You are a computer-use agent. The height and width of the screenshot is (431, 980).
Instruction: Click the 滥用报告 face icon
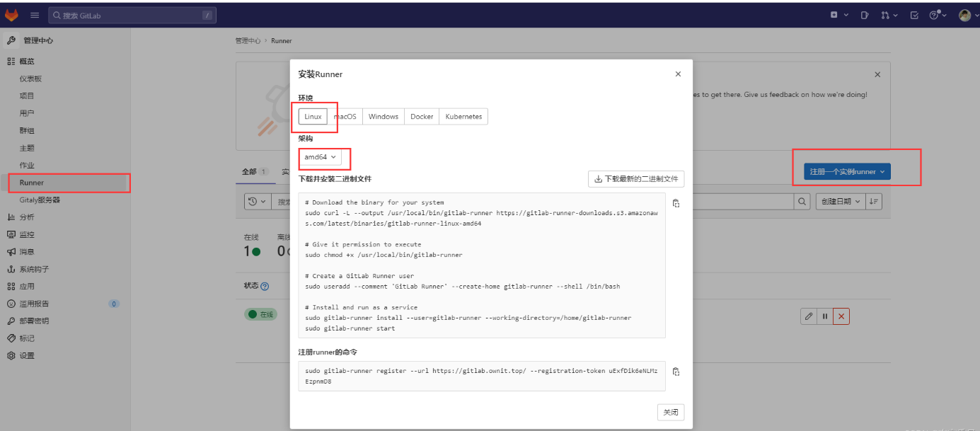pyautogui.click(x=11, y=304)
